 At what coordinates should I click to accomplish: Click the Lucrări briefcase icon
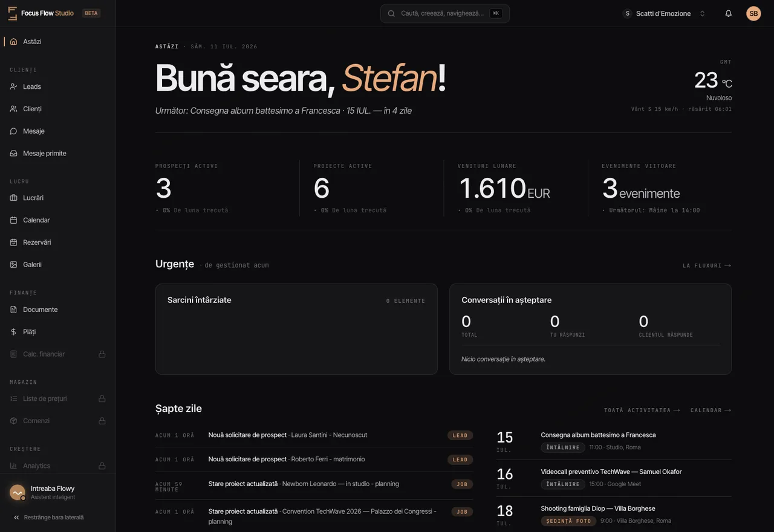tap(13, 198)
